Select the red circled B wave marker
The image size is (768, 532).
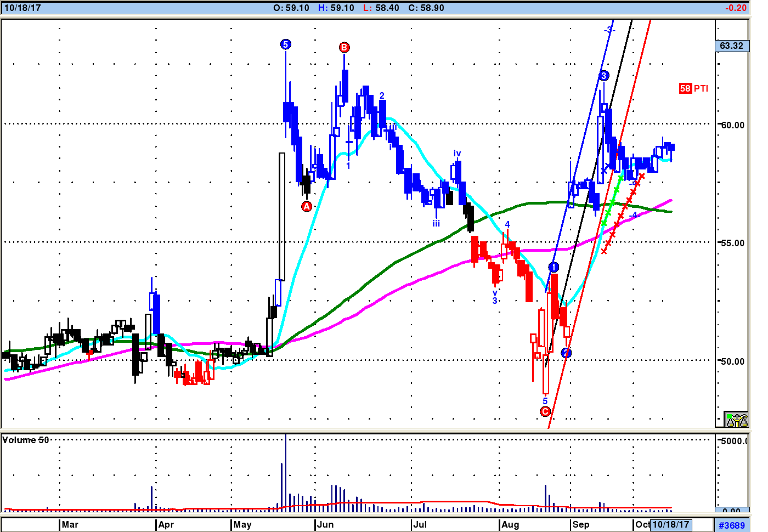pyautogui.click(x=344, y=47)
